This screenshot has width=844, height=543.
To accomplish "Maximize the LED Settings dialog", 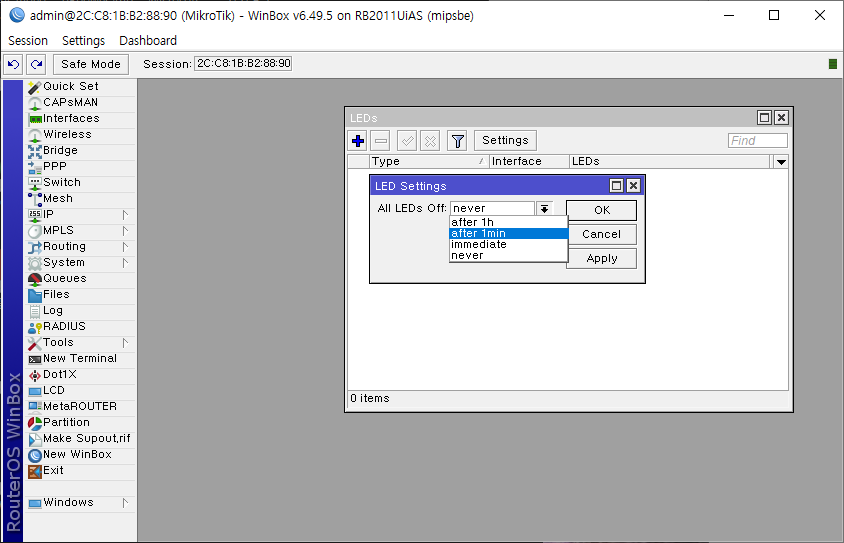I will click(616, 186).
